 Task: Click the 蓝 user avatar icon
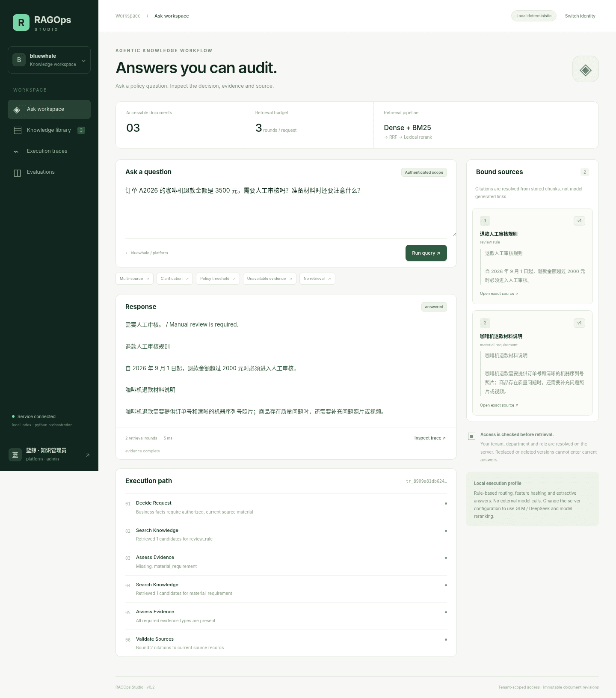(15, 454)
